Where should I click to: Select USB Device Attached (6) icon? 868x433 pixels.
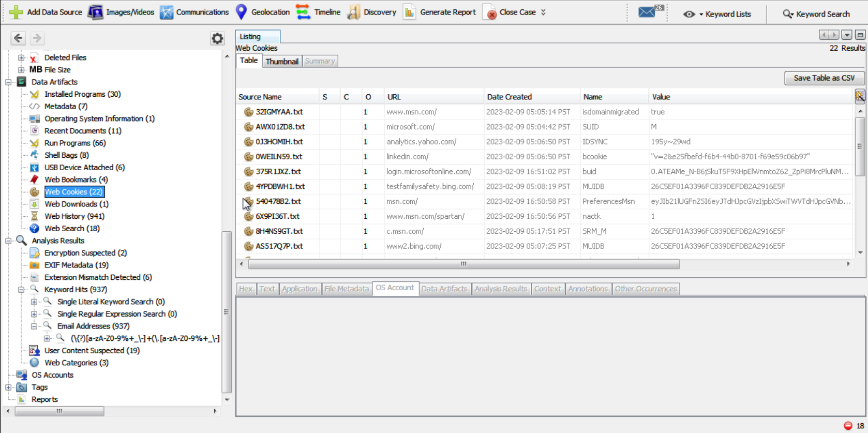(x=35, y=168)
